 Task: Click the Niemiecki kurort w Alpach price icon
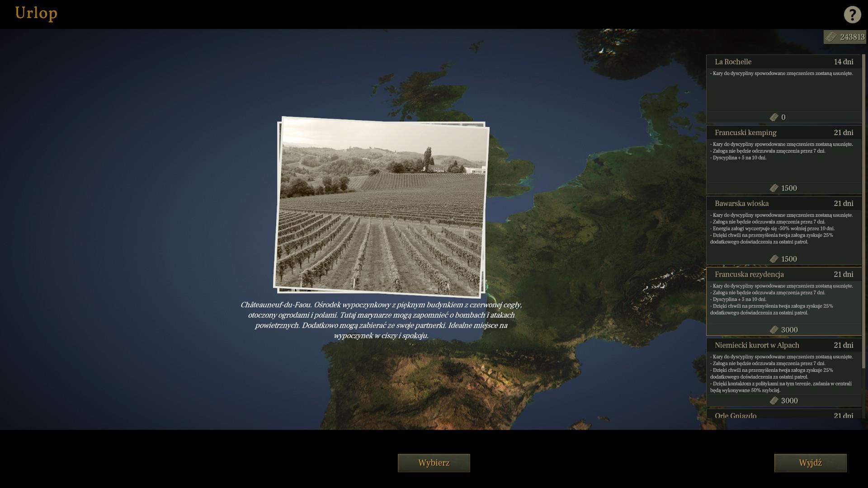(774, 401)
